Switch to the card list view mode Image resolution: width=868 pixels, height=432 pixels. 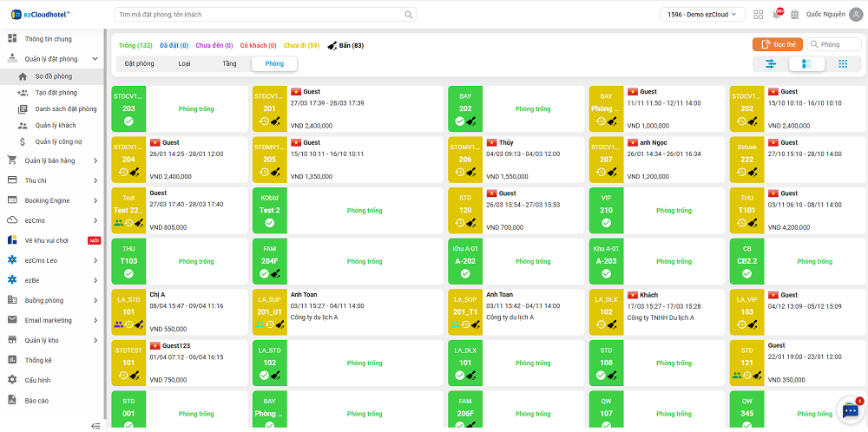[x=806, y=63]
